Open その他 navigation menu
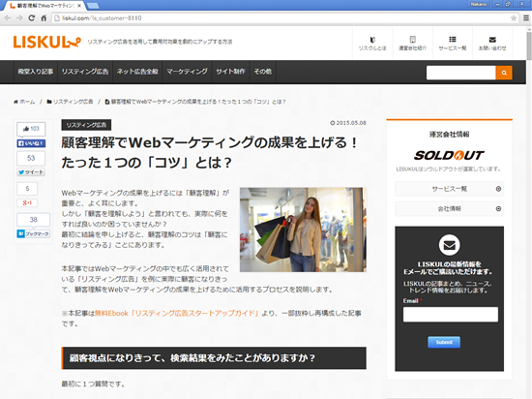532x399 pixels. pyautogui.click(x=263, y=72)
